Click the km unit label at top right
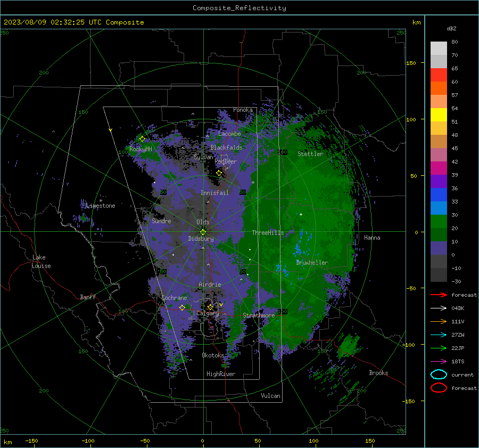The image size is (479, 448). [416, 22]
